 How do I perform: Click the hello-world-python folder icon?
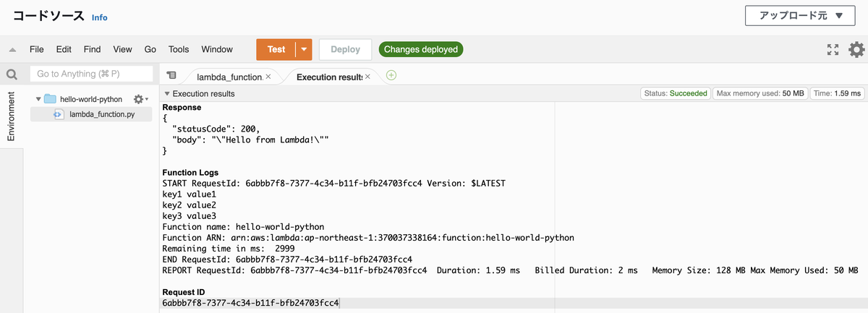coord(50,99)
